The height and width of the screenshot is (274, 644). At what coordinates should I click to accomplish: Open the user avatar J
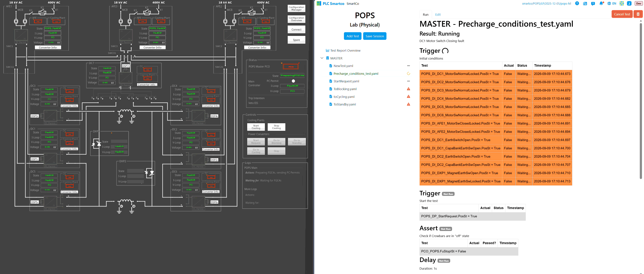pyautogui.click(x=629, y=4)
